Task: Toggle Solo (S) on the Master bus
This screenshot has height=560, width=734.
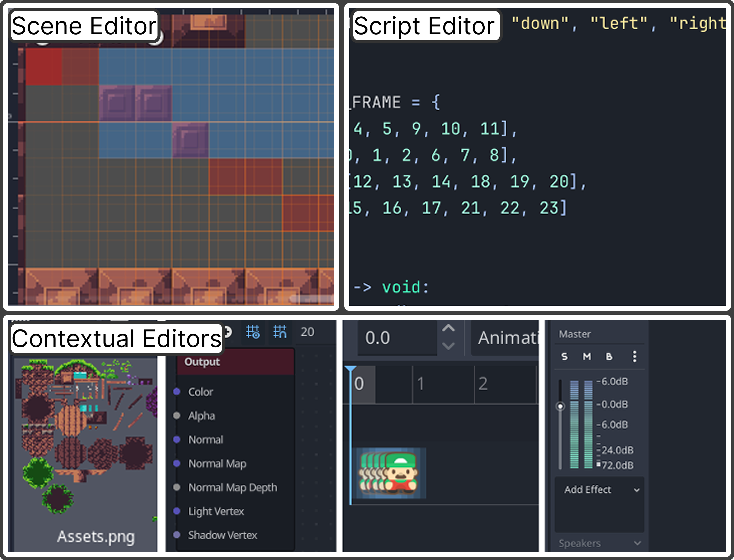Action: [564, 356]
